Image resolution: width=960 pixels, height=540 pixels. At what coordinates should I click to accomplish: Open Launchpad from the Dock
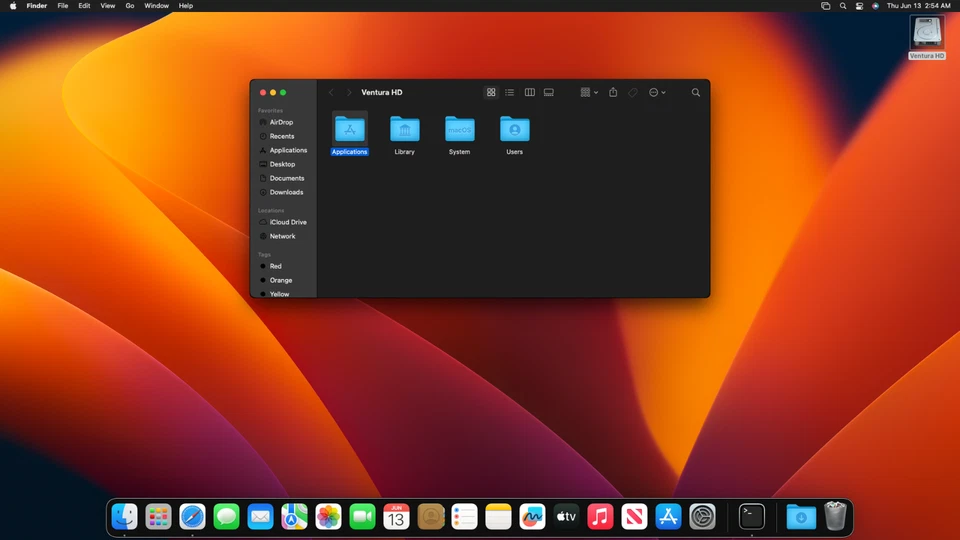click(x=158, y=517)
